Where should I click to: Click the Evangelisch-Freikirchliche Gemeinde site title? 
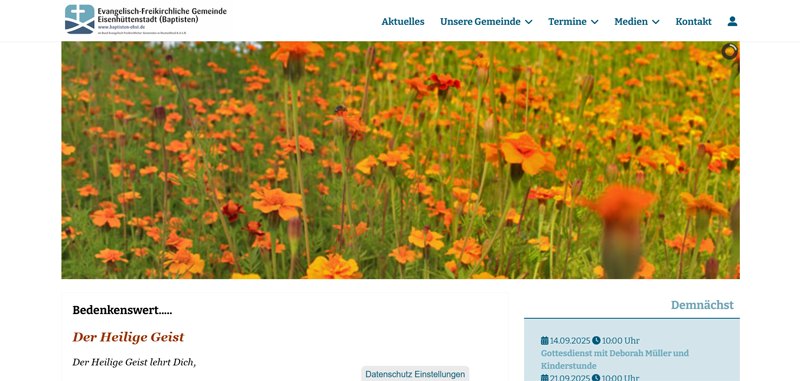tap(162, 15)
